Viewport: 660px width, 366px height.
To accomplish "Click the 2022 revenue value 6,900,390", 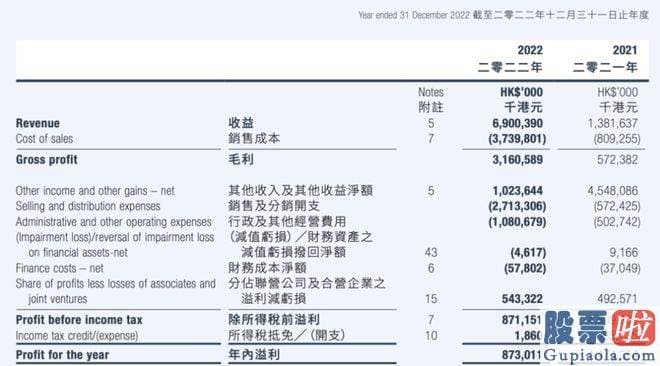I will coord(517,123).
